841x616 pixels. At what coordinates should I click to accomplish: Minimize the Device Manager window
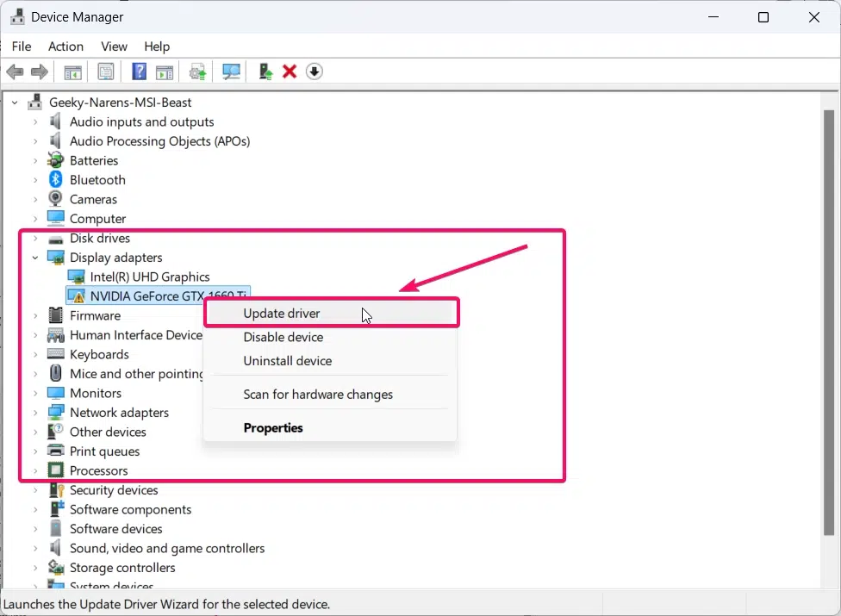coord(713,17)
